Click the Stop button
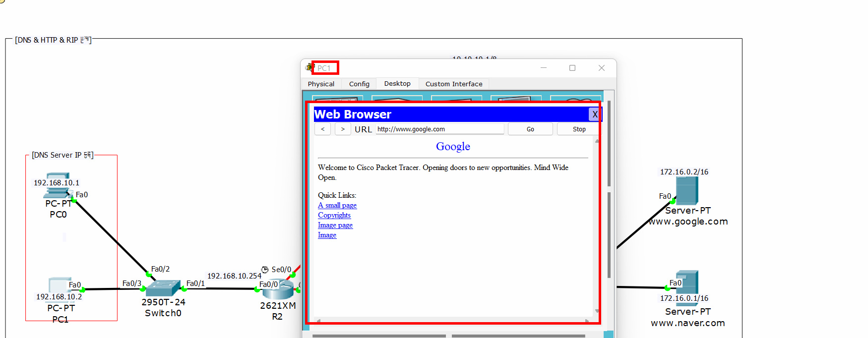Image resolution: width=868 pixels, height=338 pixels. pos(579,129)
